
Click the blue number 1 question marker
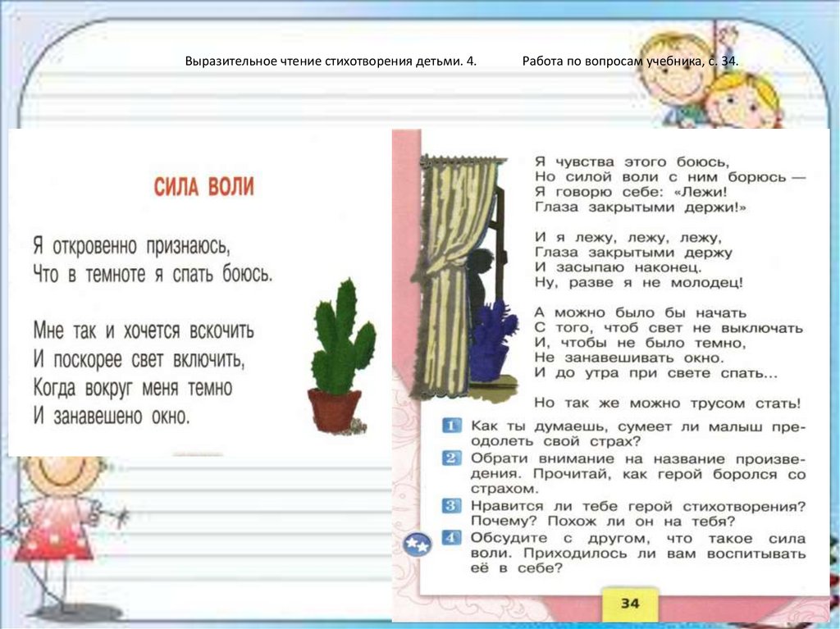tap(451, 426)
